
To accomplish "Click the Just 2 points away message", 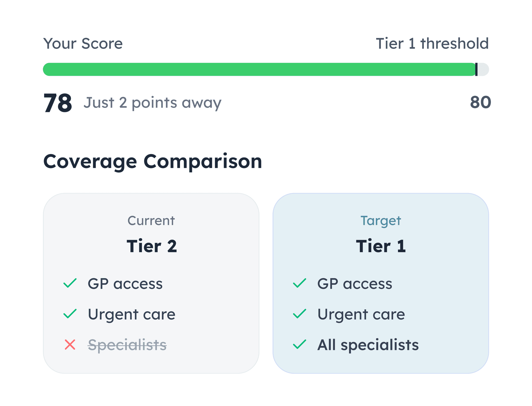I will point(152,103).
